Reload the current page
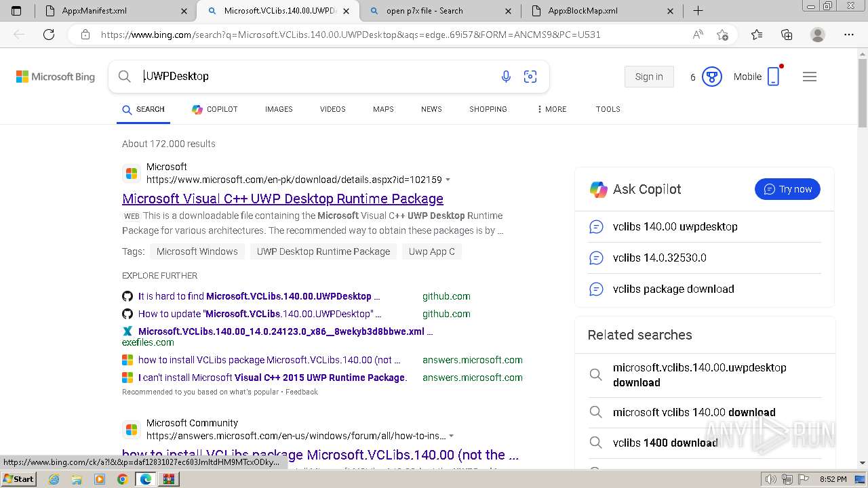The width and height of the screenshot is (868, 488). click(49, 35)
